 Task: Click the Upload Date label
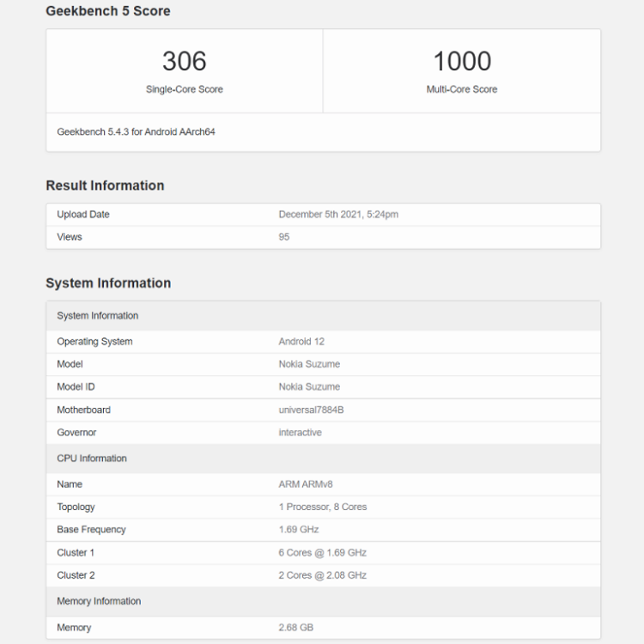click(83, 215)
